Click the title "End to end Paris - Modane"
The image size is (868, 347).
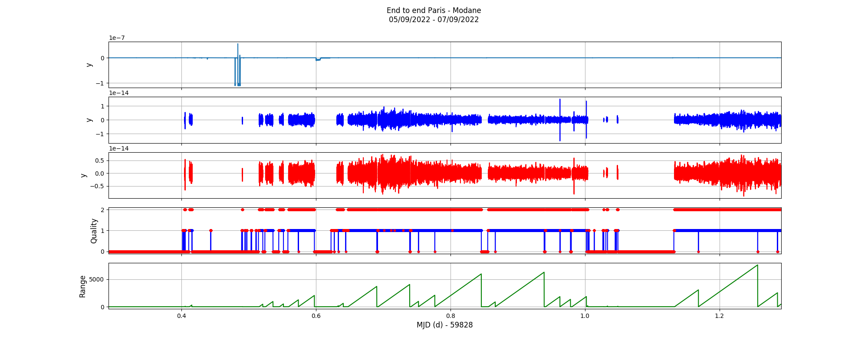tap(434, 10)
